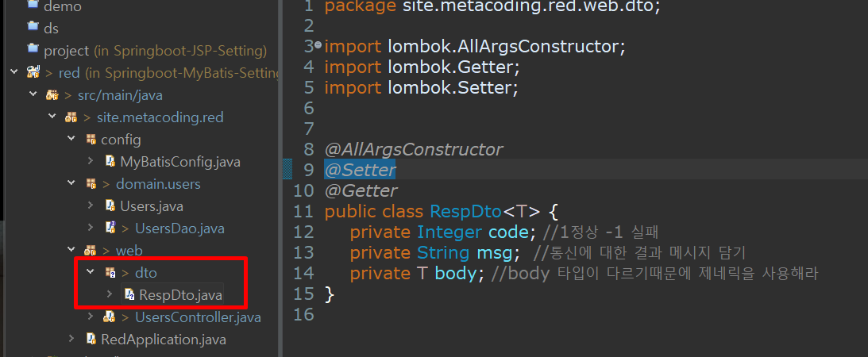Expand the UsersDao.java node
868x357 pixels.
pos(91,227)
